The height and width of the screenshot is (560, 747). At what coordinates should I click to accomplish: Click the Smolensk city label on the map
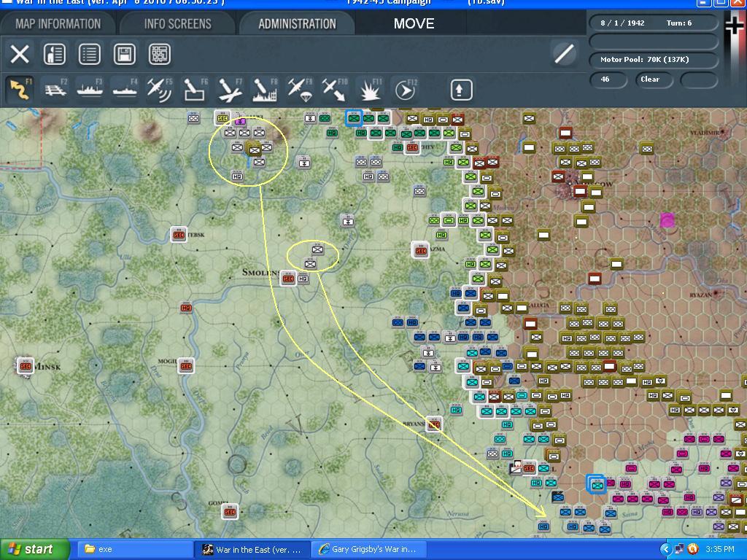[x=260, y=273]
